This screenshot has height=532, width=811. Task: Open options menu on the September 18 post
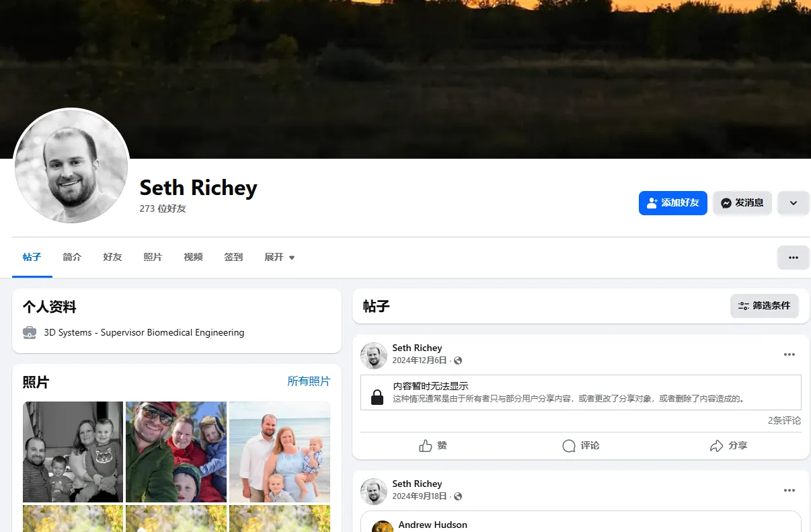[789, 490]
